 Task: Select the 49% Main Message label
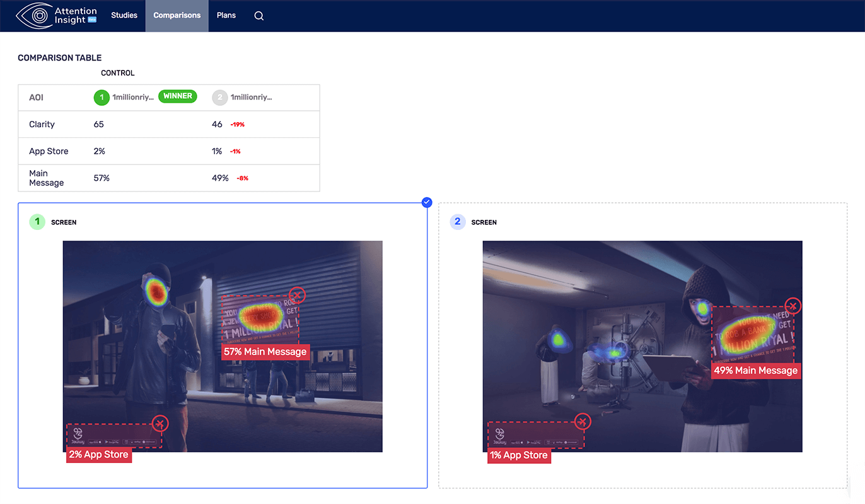(756, 370)
